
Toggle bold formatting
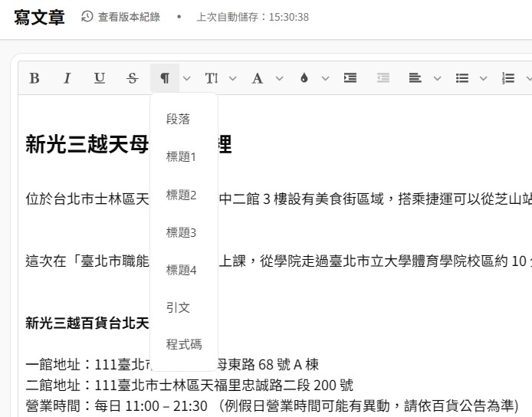[34, 78]
